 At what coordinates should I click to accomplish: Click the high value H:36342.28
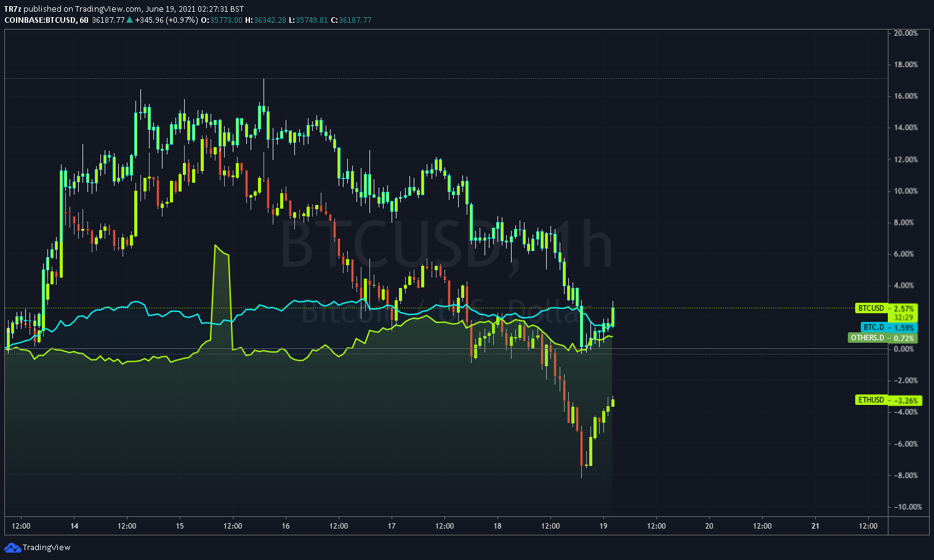[265, 20]
